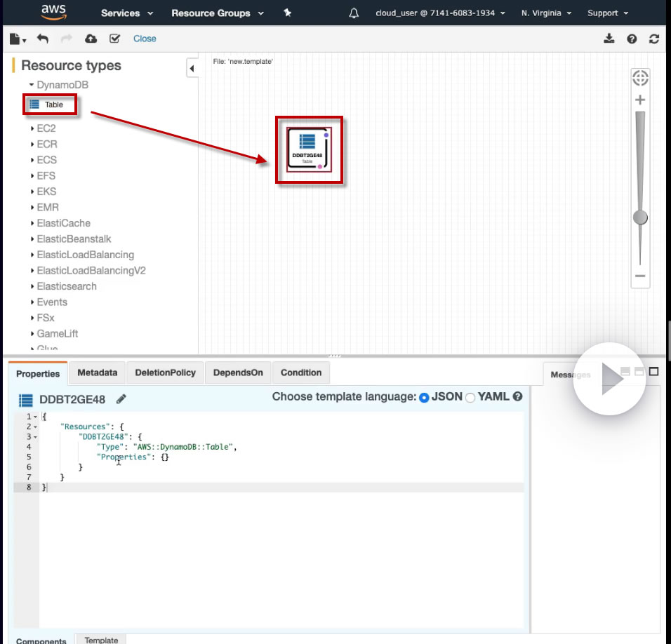Screen dimensions: 671x644
Task: Expand ElasticLoadBalancingV2 resource group
Action: [32, 271]
